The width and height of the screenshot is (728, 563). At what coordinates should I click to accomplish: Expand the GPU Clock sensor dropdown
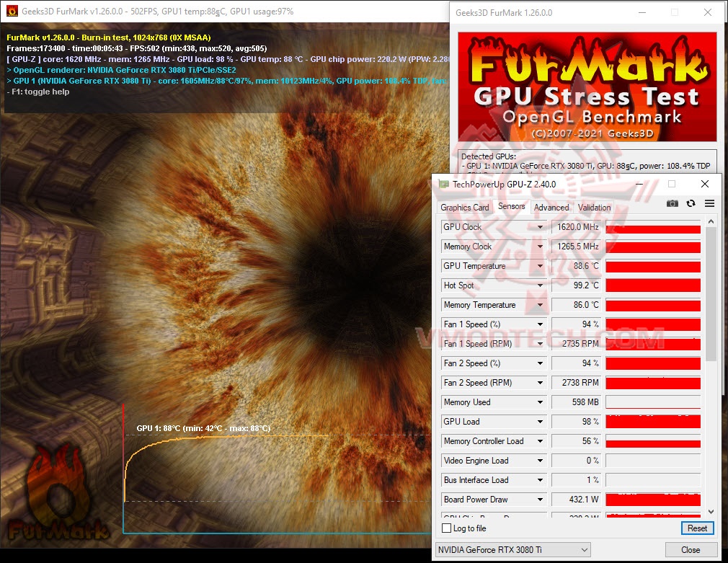(540, 227)
